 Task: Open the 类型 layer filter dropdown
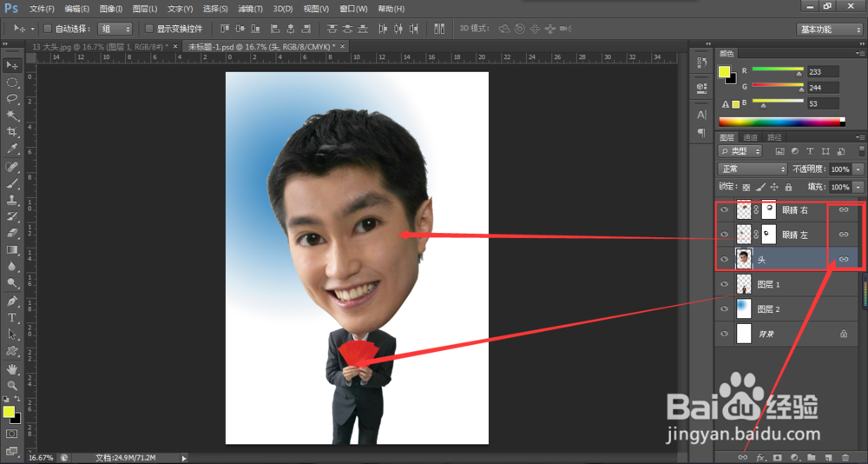pyautogui.click(x=740, y=151)
